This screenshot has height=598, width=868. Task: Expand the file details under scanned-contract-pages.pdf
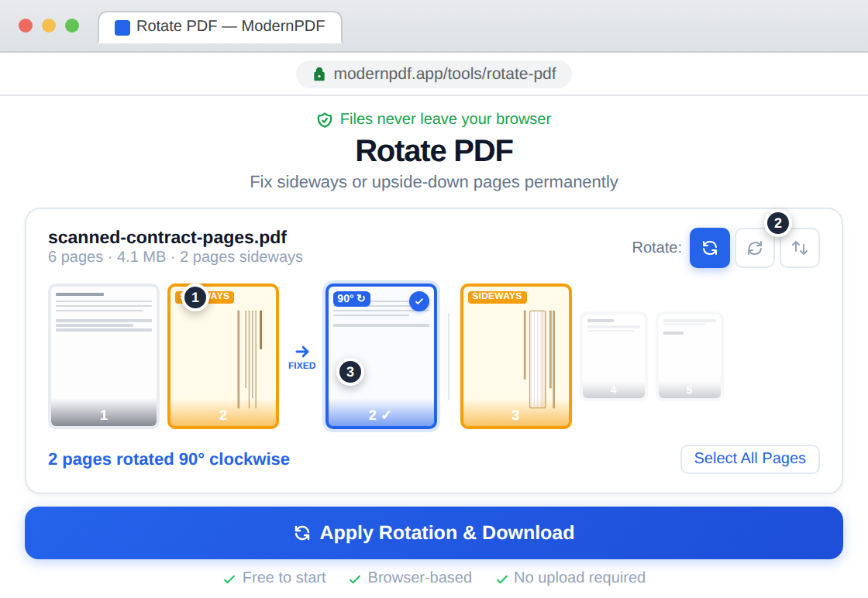pos(175,257)
